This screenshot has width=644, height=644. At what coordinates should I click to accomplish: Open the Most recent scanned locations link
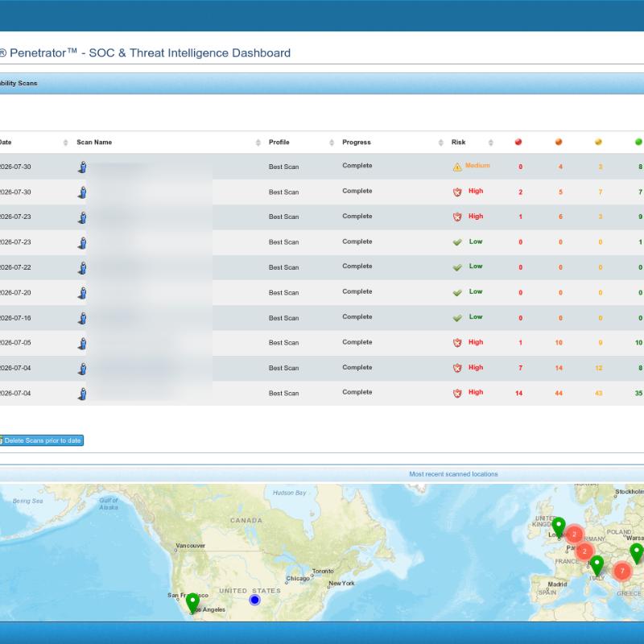pyautogui.click(x=453, y=474)
